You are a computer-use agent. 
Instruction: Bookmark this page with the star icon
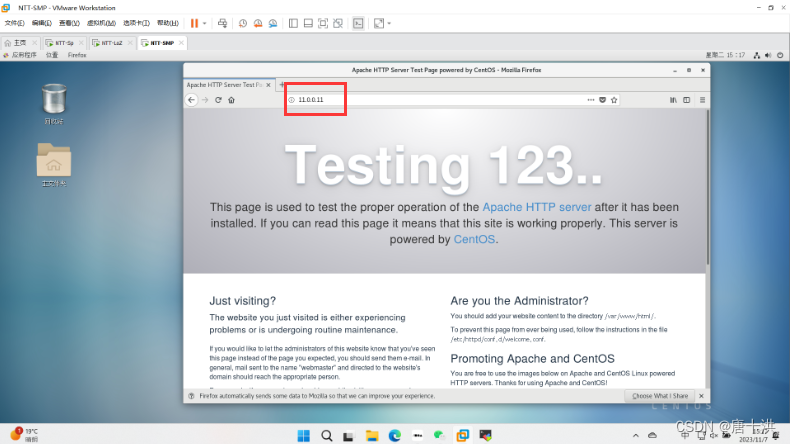click(614, 100)
